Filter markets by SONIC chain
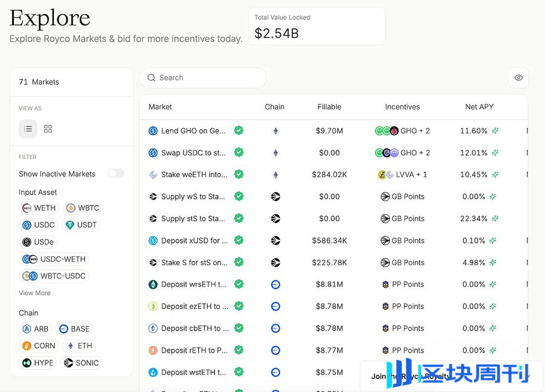Screen dimensions: 545x392 [x=82, y=363]
